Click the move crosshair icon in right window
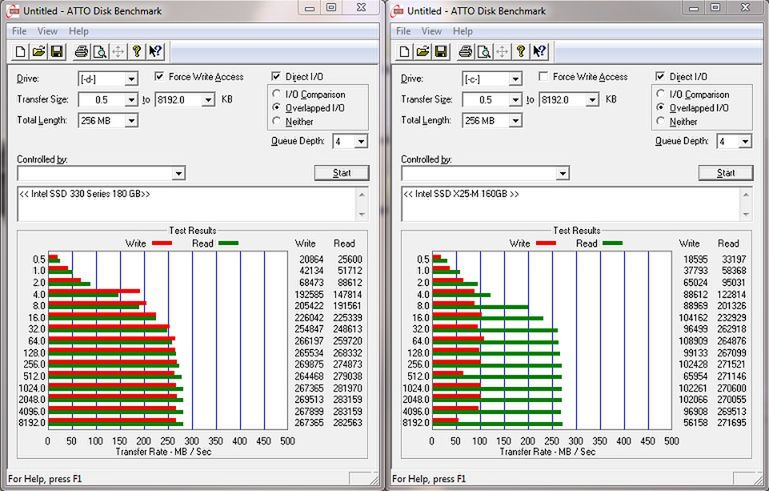The width and height of the screenshot is (769, 491). (x=502, y=52)
